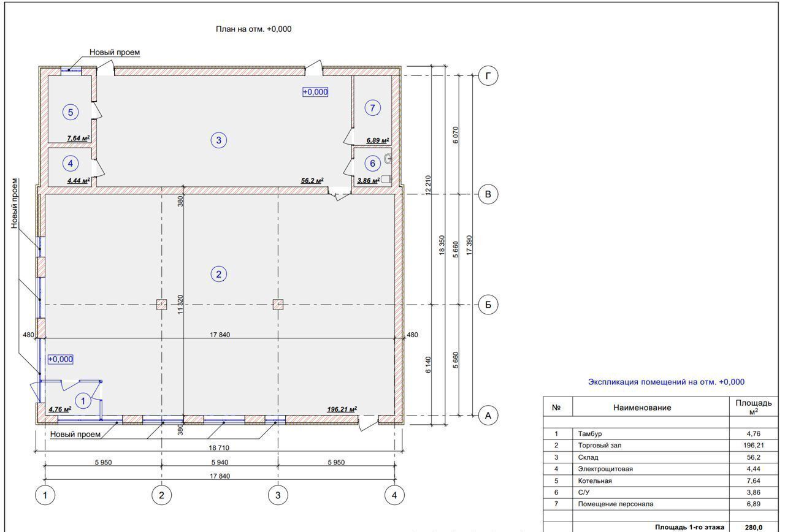Click area label "196,21 м²" on the plan
785x532 pixels.
tap(342, 409)
